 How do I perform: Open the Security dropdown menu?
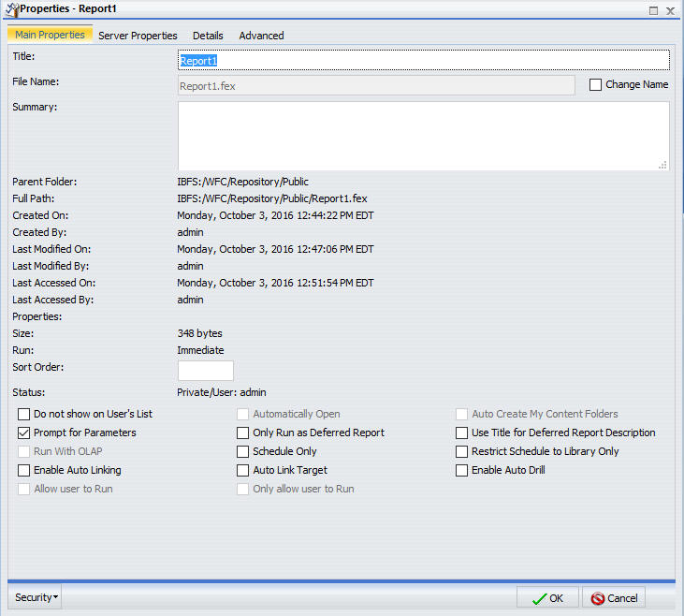coord(36,597)
